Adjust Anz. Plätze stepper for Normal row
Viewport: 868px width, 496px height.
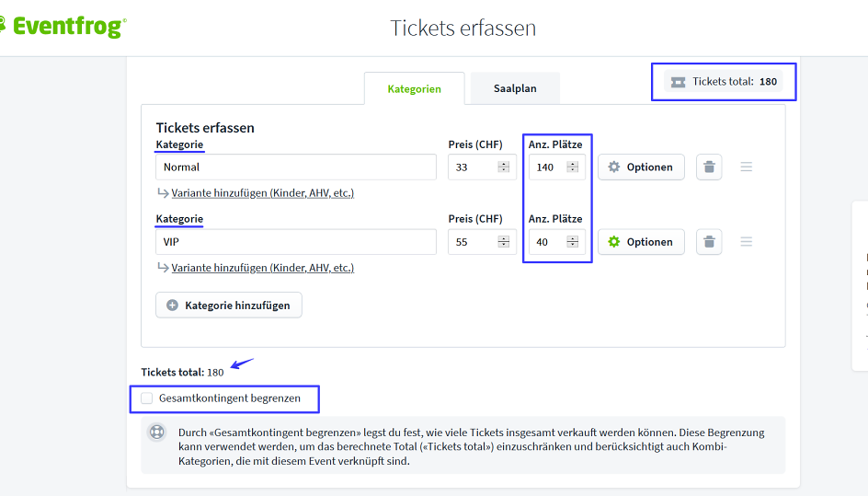tap(572, 167)
